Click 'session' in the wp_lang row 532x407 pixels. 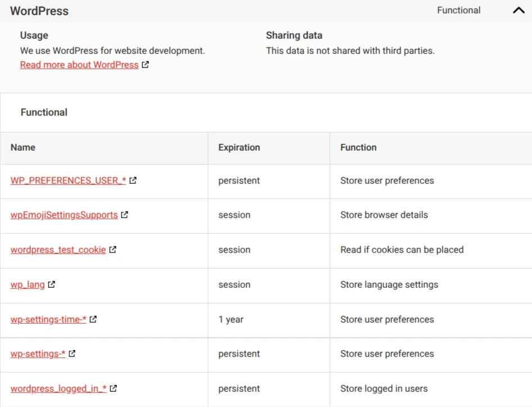click(234, 284)
